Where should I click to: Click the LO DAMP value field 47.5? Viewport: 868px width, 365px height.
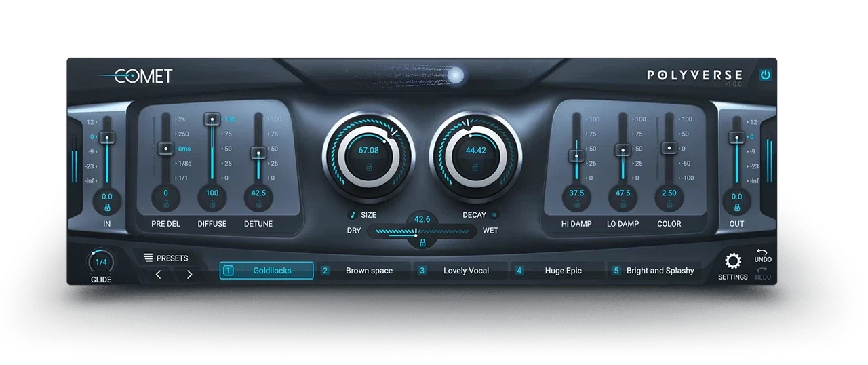click(623, 193)
